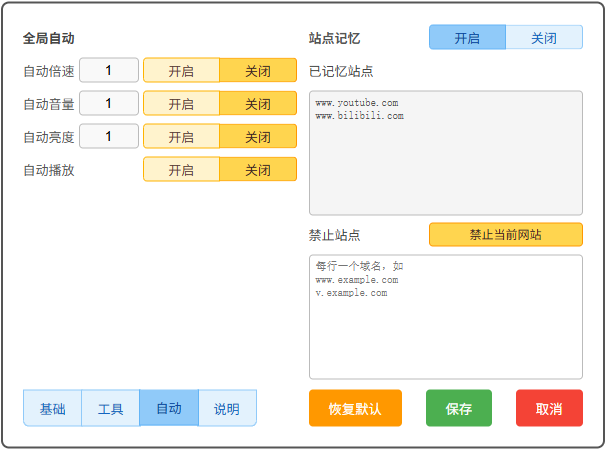Click the 禁止站点 label

334,235
